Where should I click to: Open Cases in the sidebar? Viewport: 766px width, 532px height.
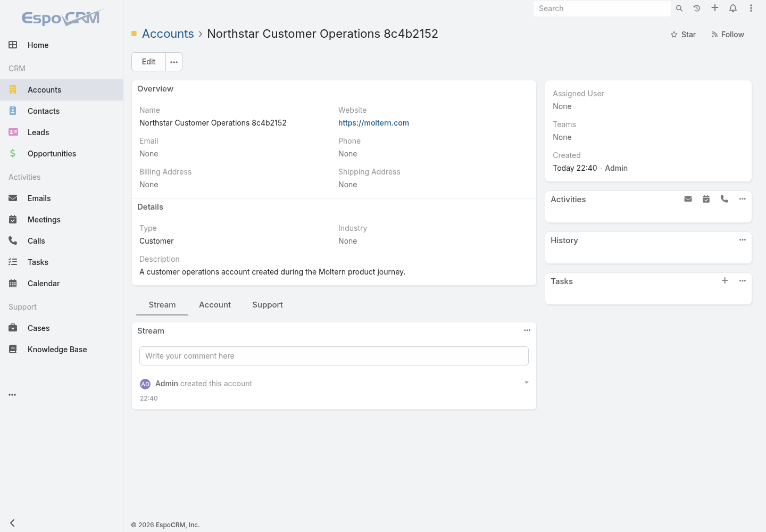[x=62, y=328]
